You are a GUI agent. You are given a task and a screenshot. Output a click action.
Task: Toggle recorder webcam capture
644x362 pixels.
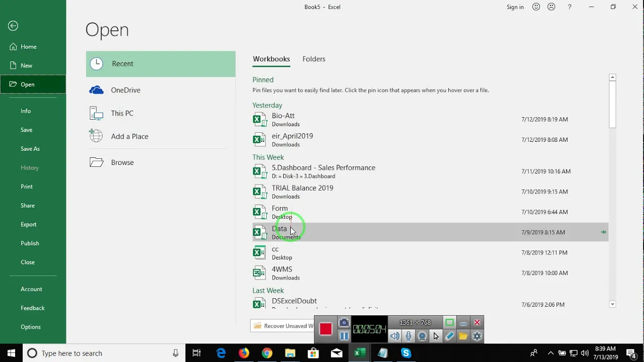422,336
